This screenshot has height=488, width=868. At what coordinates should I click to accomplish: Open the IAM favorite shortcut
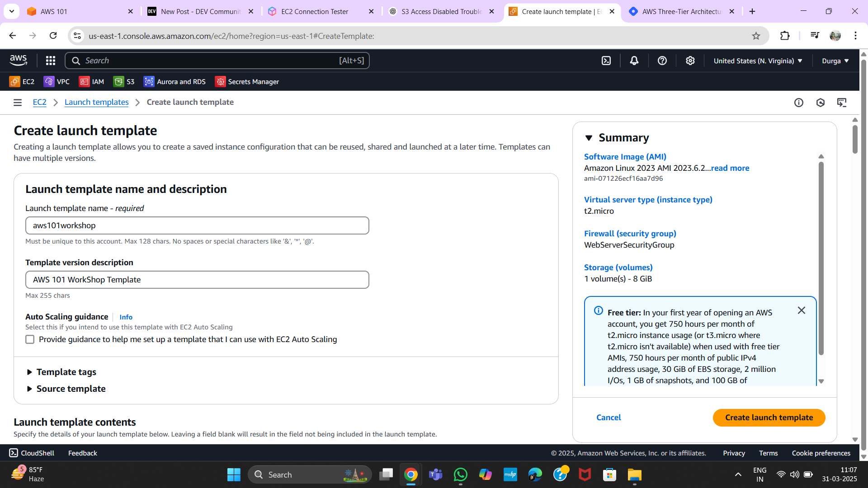91,81
